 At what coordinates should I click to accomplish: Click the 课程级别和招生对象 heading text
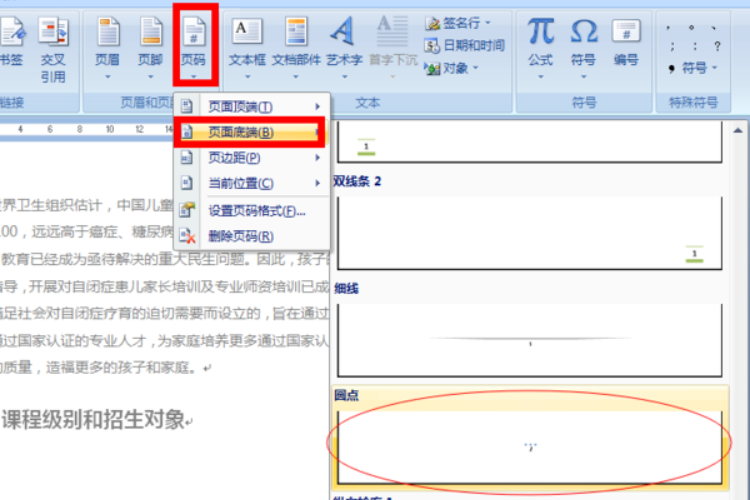[x=93, y=420]
